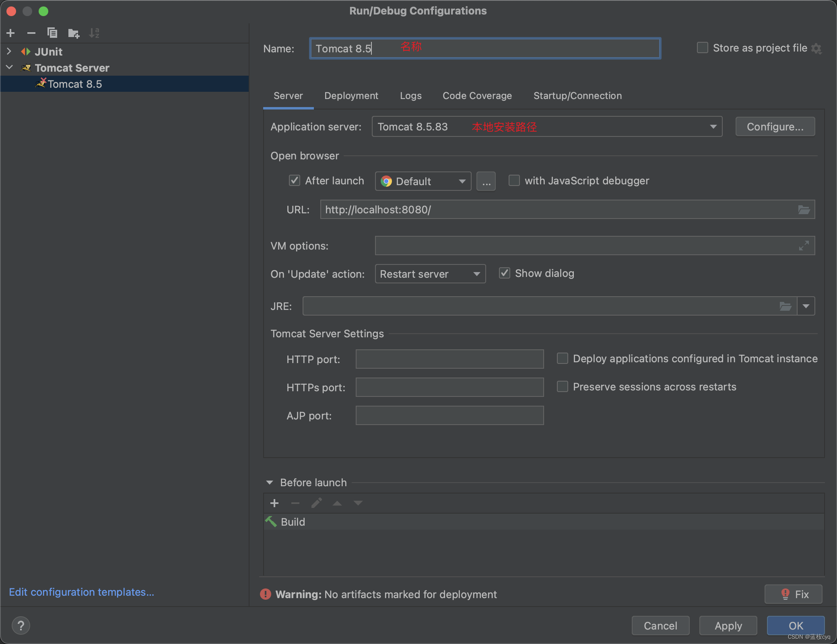
Task: Switch to the Deployment tab
Action: pos(351,96)
